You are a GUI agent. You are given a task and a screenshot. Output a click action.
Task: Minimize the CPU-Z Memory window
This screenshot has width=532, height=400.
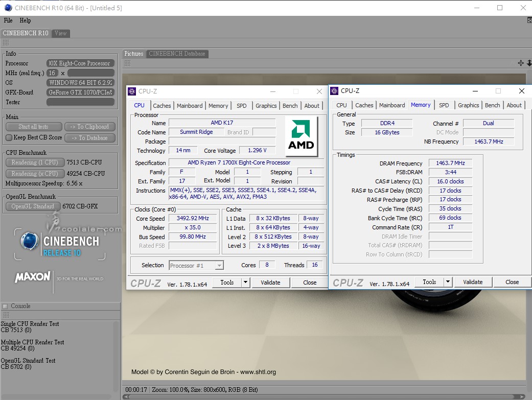click(x=475, y=91)
